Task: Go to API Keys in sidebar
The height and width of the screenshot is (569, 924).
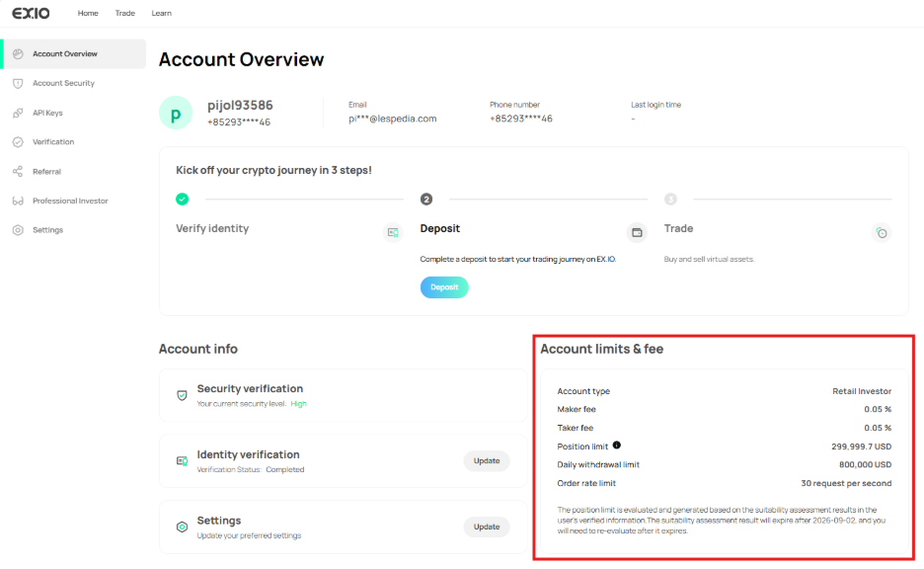Action: (x=47, y=113)
